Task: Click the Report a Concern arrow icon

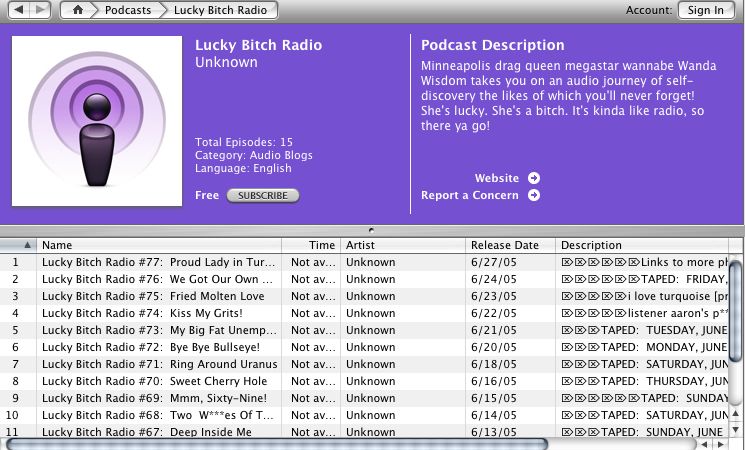Action: (534, 195)
